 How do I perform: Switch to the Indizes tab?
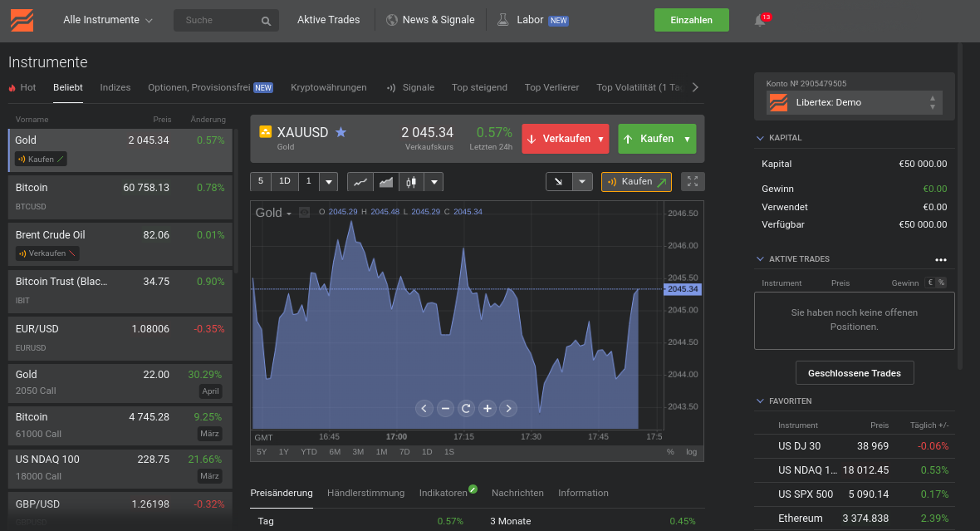115,87
